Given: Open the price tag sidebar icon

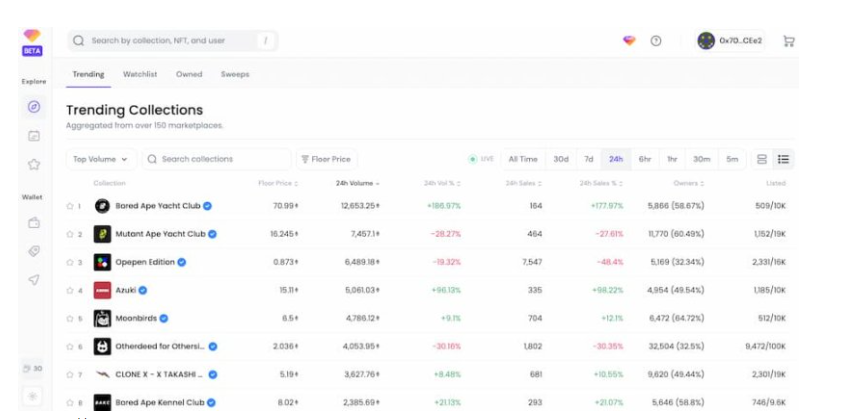Looking at the screenshot, I should pos(34,251).
